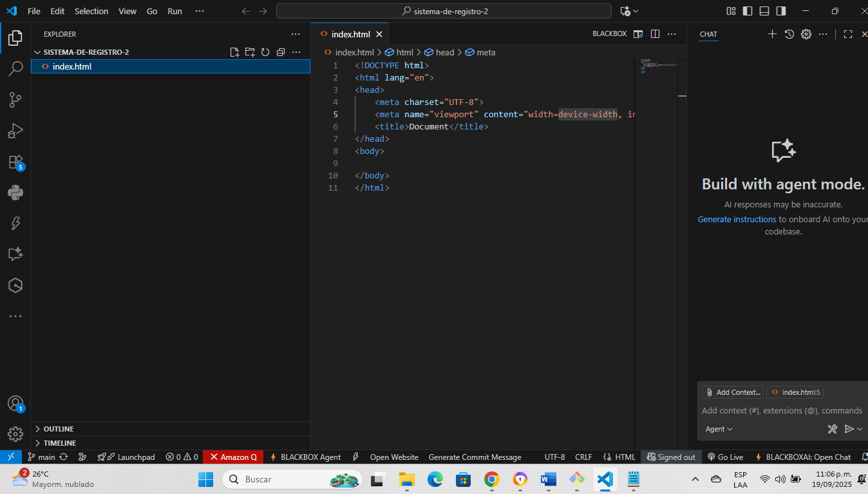The width and height of the screenshot is (868, 494).
Task: Toggle the primary side bar layout button
Action: pyautogui.click(x=748, y=11)
